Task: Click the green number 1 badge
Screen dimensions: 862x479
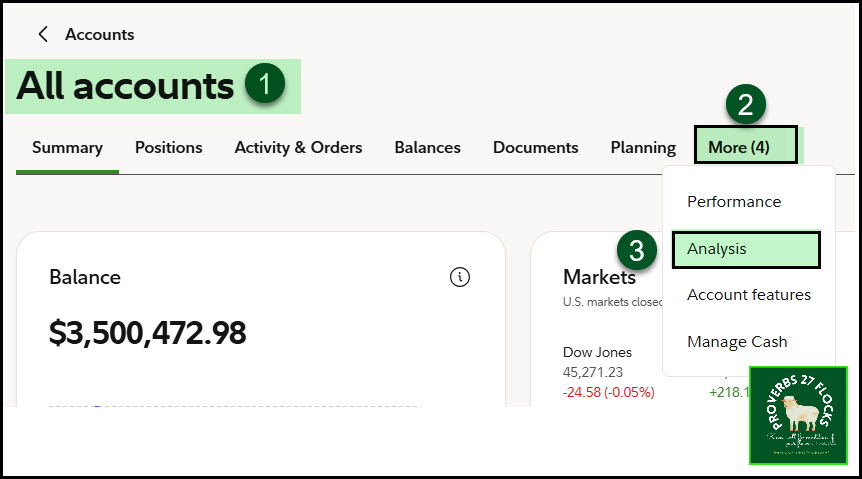Action: coord(264,85)
